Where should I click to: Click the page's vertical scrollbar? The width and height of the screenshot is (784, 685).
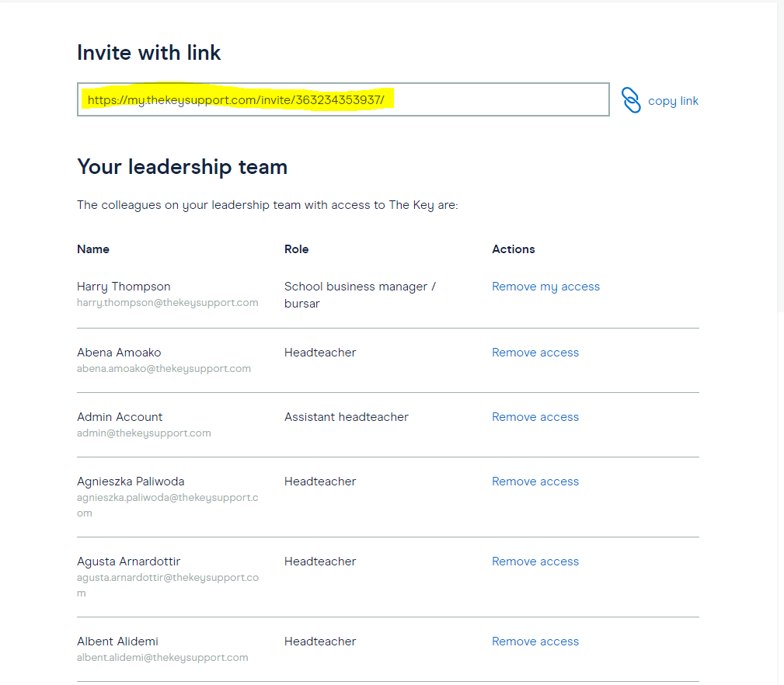click(780, 158)
